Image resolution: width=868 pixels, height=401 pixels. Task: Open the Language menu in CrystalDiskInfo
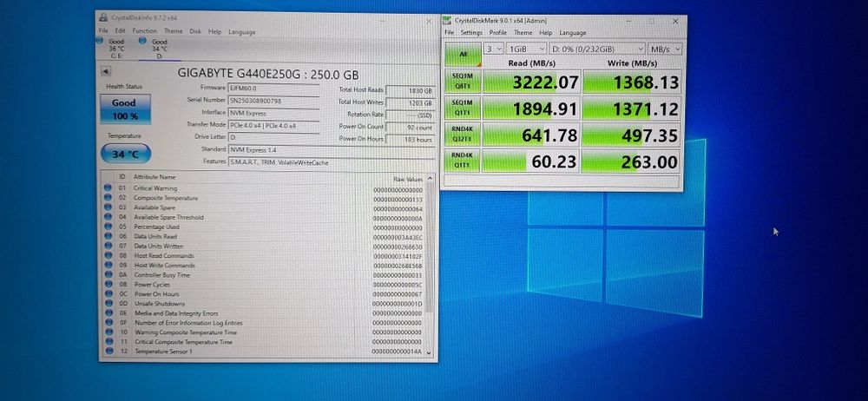(x=242, y=31)
